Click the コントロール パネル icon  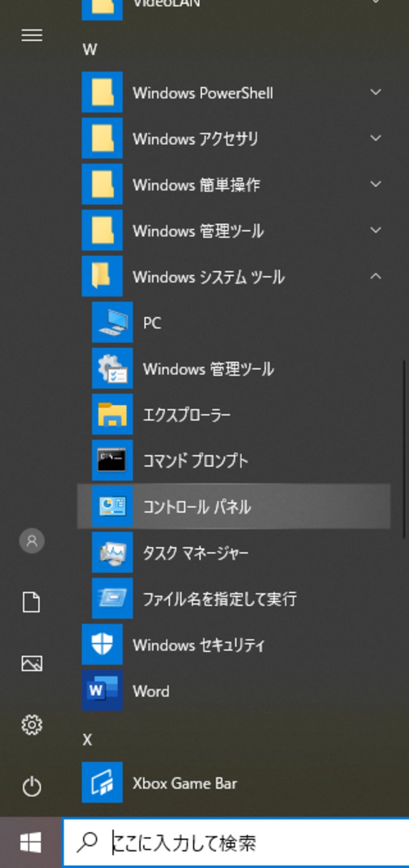point(112,506)
